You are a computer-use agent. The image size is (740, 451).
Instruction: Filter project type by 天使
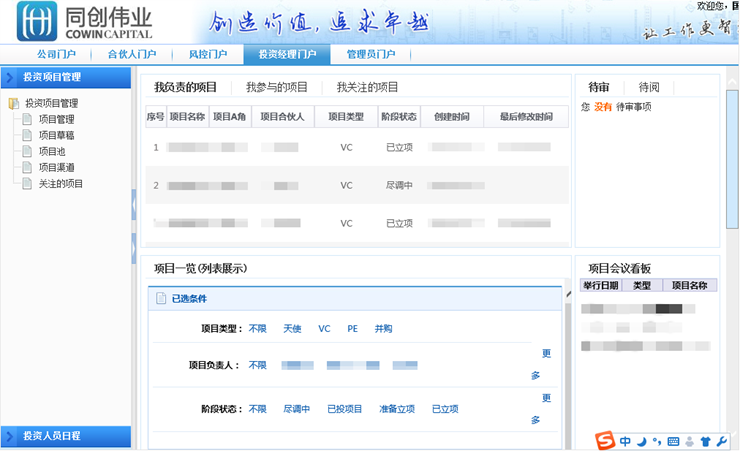[292, 328]
